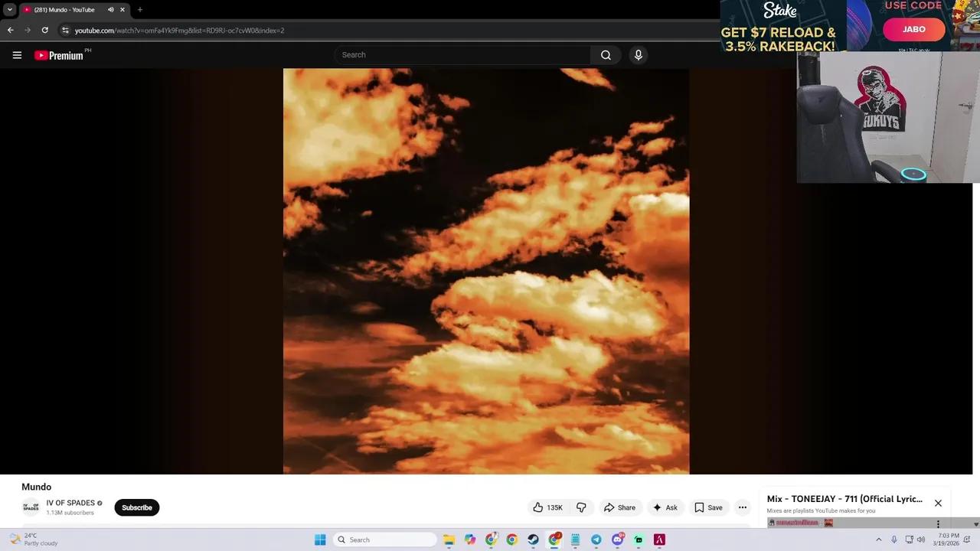The height and width of the screenshot is (551, 980).
Task: Click the search magnifier icon
Action: pos(606,54)
